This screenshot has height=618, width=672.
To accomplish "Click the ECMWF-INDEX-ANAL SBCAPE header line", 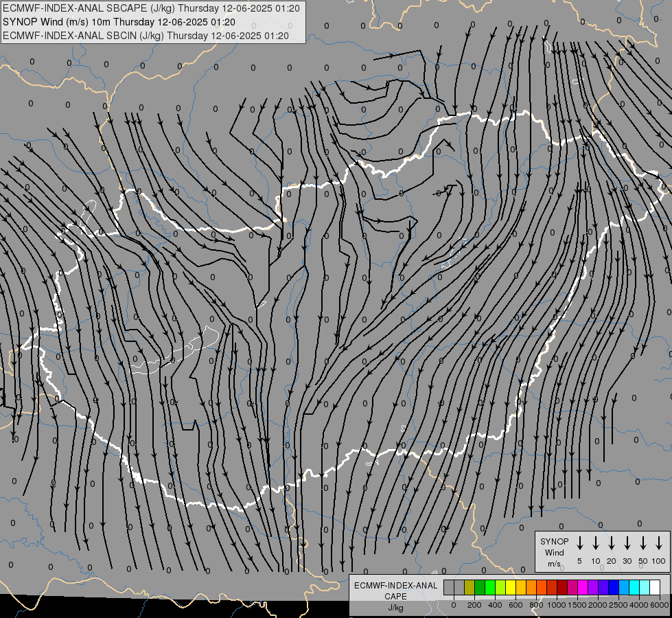I will point(151,8).
